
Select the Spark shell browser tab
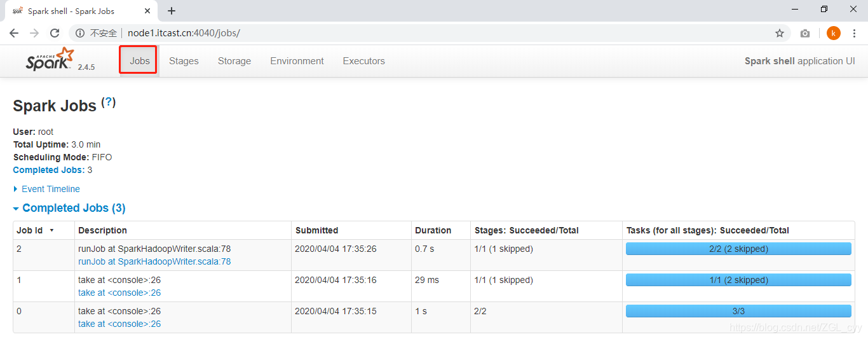pos(81,11)
